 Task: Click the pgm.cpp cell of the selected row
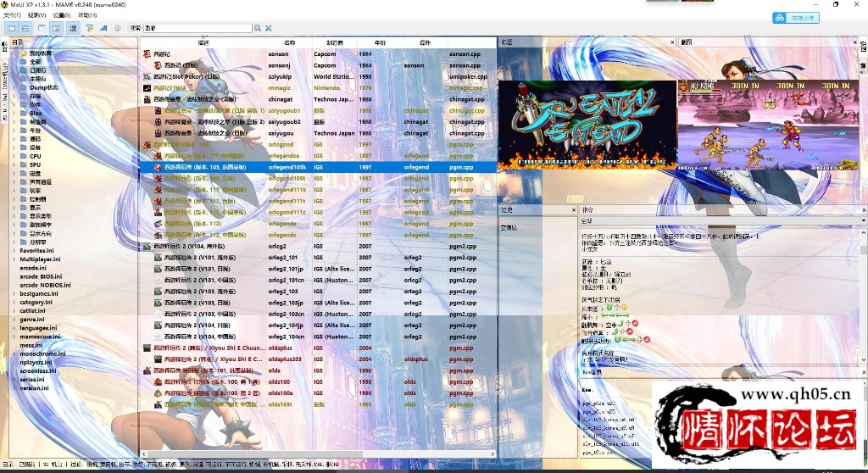click(x=461, y=167)
